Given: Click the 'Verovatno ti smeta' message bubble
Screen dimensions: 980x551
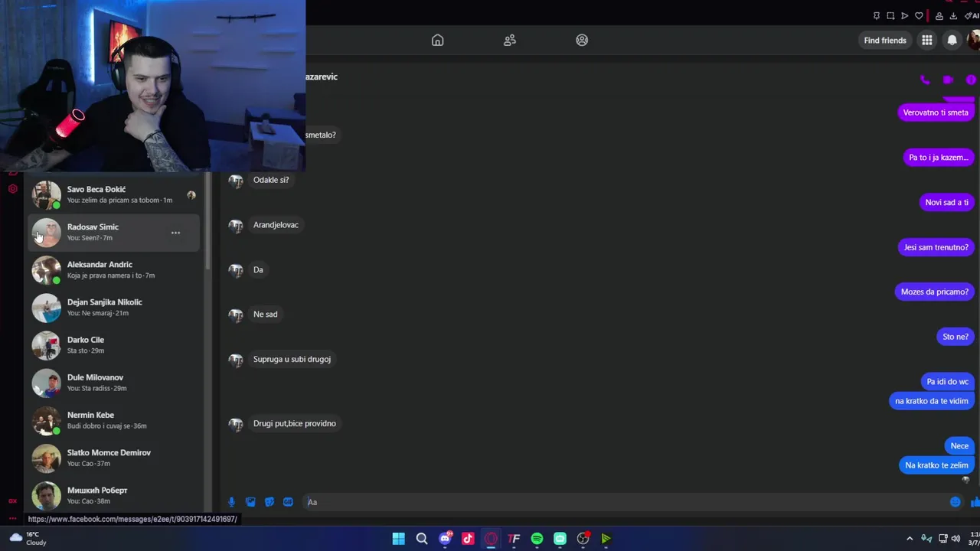Looking at the screenshot, I should (936, 112).
